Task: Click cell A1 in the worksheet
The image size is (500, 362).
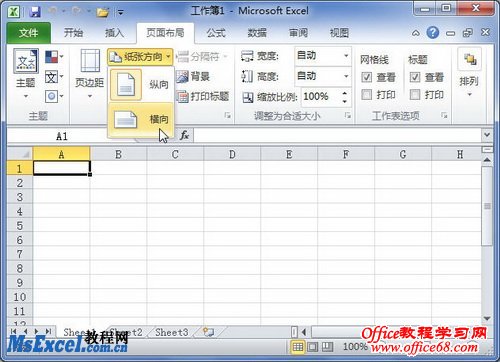Action: click(x=62, y=168)
